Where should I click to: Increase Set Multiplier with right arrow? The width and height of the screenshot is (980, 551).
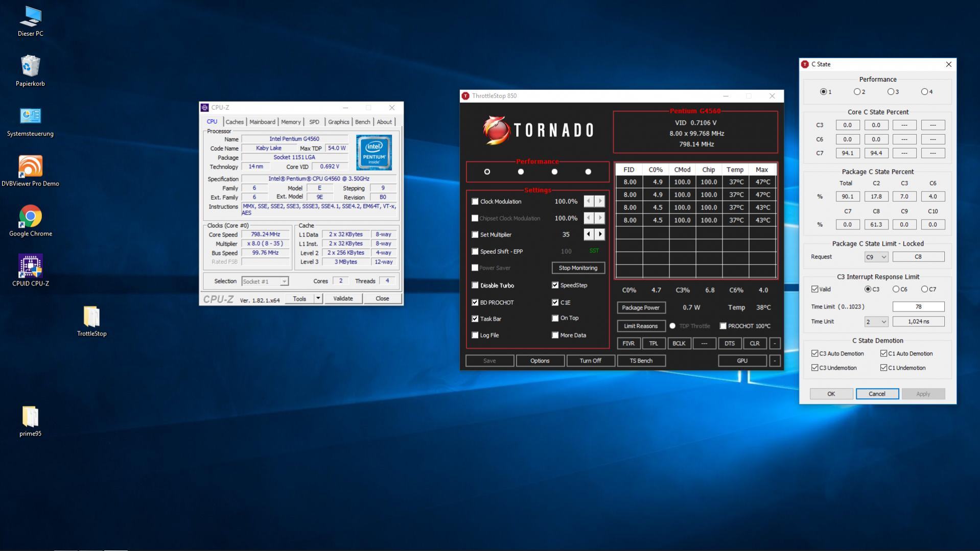pyautogui.click(x=600, y=234)
